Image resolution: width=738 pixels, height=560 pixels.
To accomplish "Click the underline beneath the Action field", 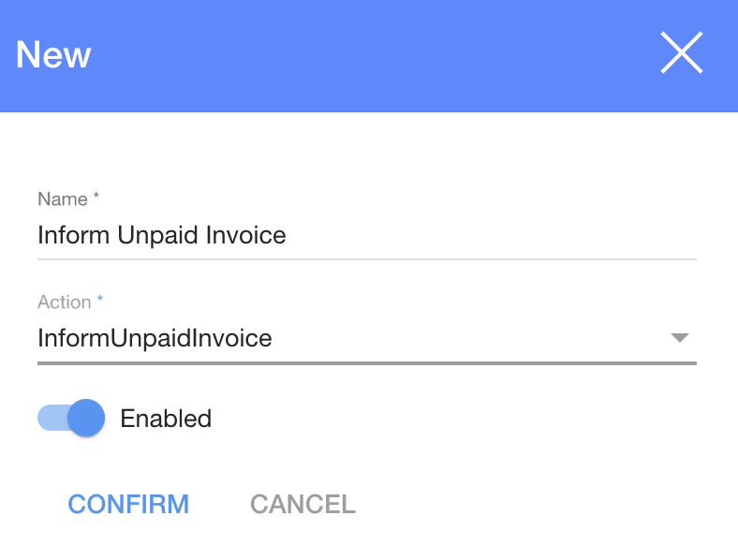I will [x=365, y=361].
